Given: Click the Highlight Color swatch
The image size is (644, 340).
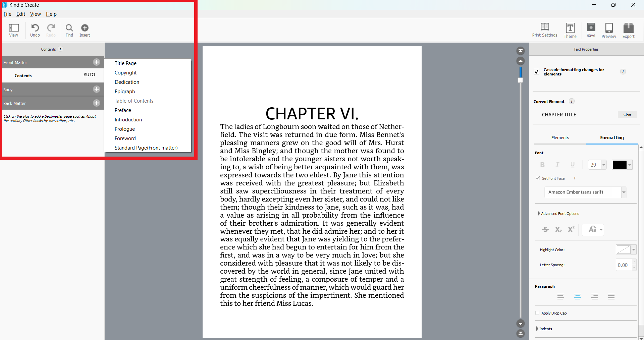Looking at the screenshot, I should click(x=624, y=249).
